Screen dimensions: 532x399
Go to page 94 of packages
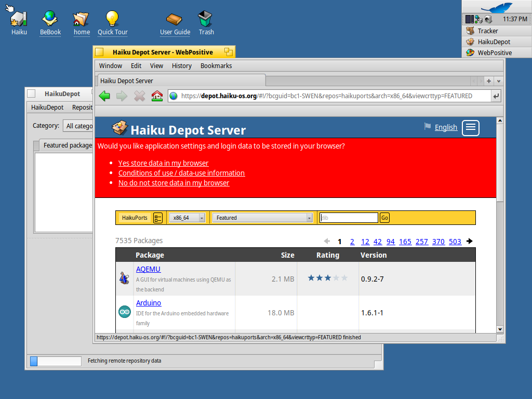click(391, 242)
